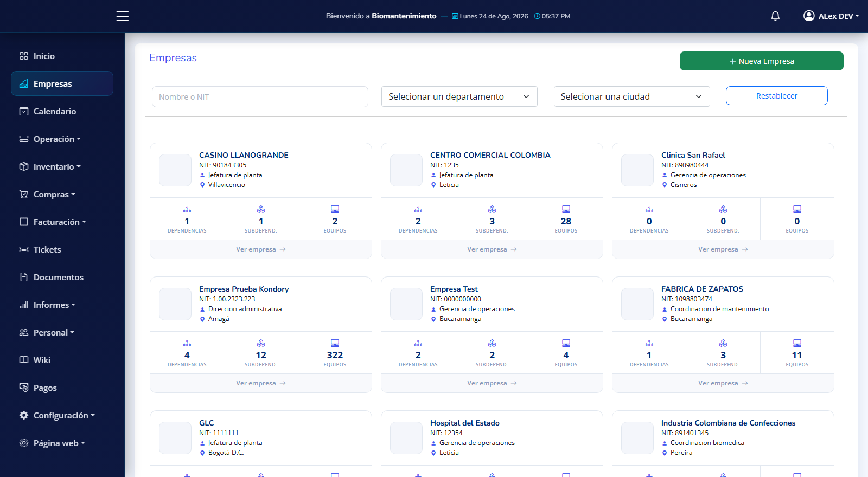This screenshot has width=868, height=477.
Task: Click the Inventario box icon
Action: 24,166
